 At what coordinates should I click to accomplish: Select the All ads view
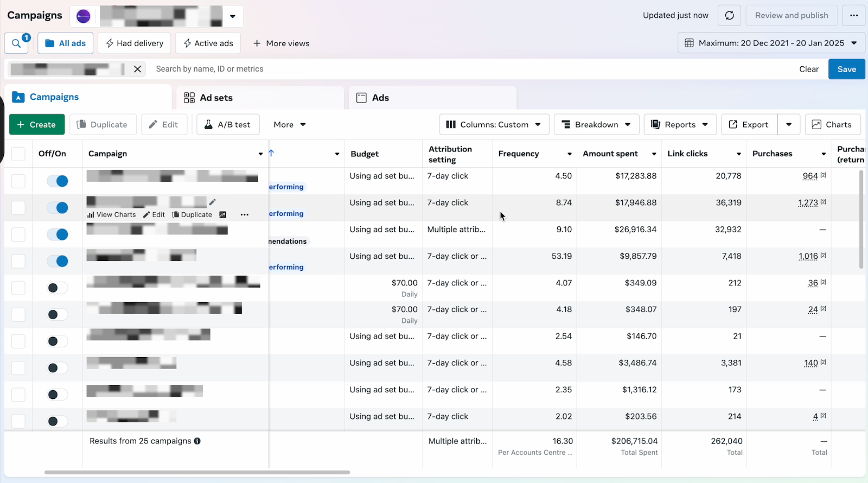(x=65, y=43)
